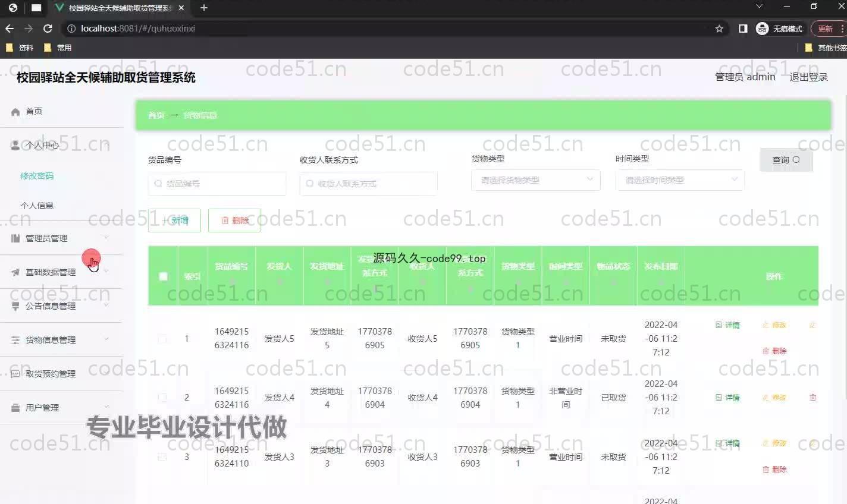The width and height of the screenshot is (847, 504).
Task: Click the home icon beside 首页
Action: (x=15, y=112)
